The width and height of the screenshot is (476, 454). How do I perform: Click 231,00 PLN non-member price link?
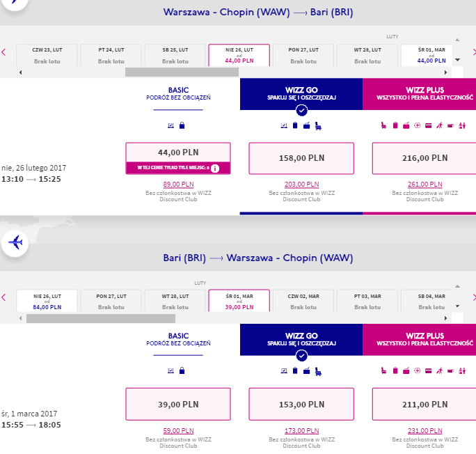(425, 430)
